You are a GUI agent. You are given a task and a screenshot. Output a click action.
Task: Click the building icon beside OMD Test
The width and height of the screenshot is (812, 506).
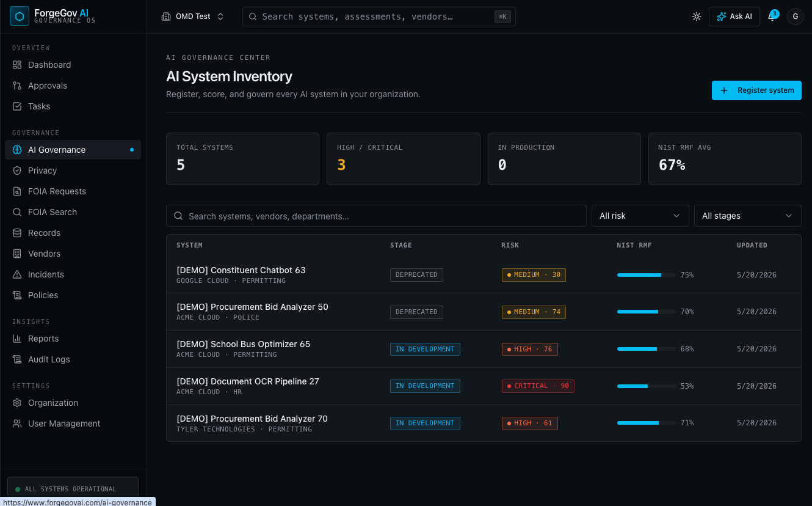coord(166,16)
